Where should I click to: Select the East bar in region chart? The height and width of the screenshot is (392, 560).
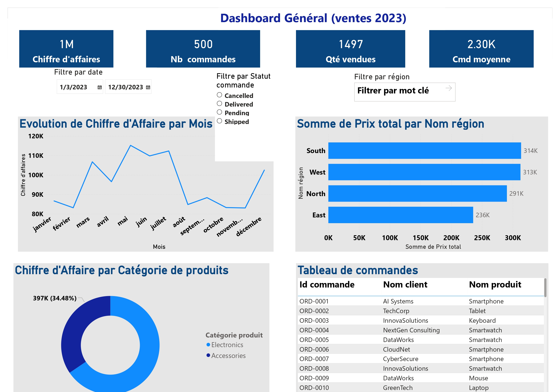click(401, 215)
